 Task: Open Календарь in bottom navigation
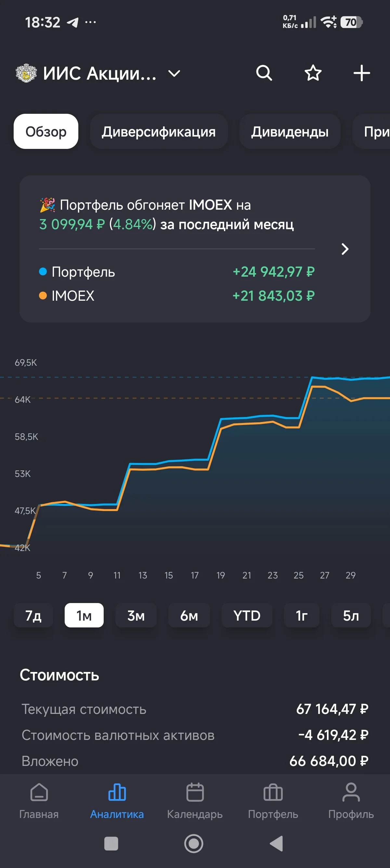[x=195, y=801]
